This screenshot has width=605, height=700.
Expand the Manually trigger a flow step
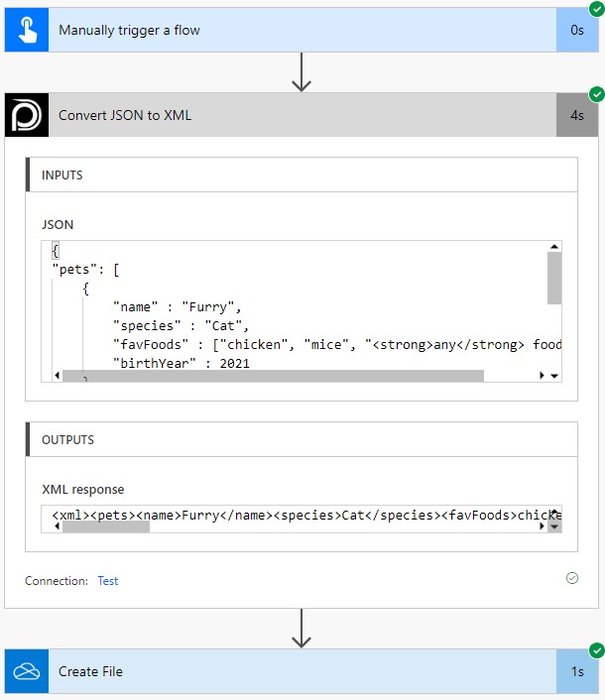[x=298, y=30]
